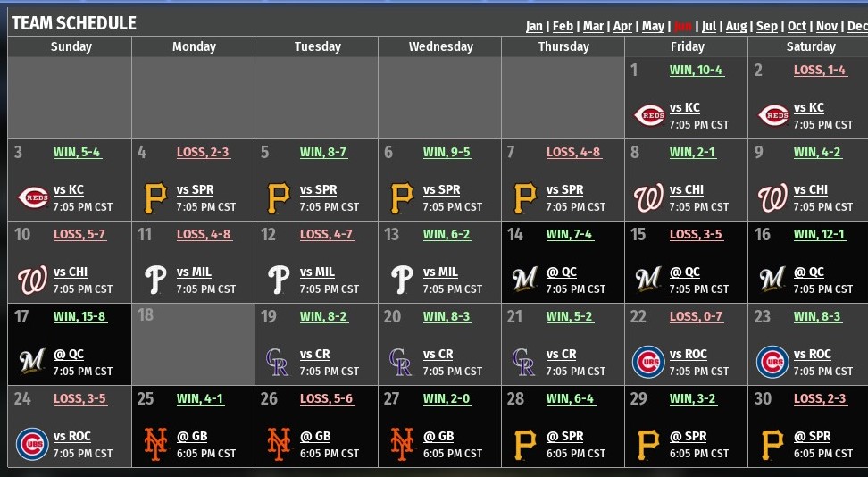Switch to the May month tab
The width and height of the screenshot is (868, 477).
(x=653, y=27)
